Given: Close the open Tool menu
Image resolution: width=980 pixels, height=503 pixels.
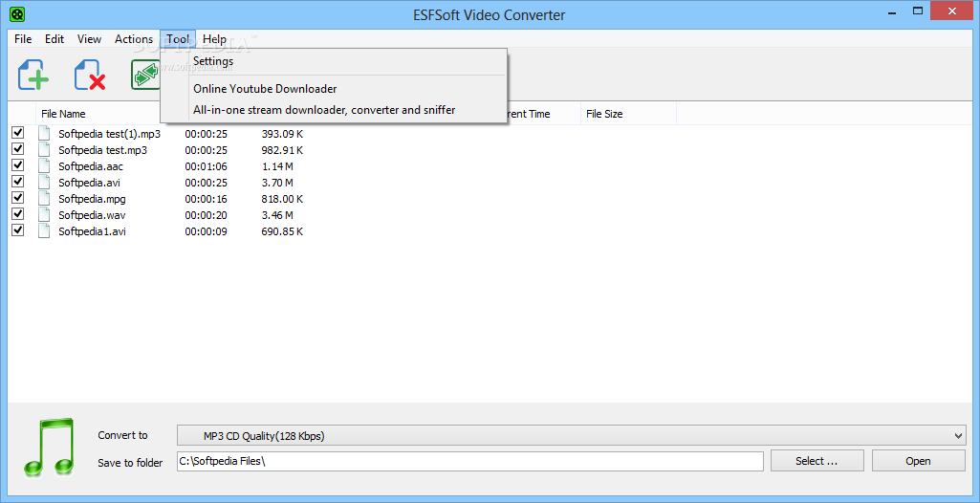Looking at the screenshot, I should 178,39.
